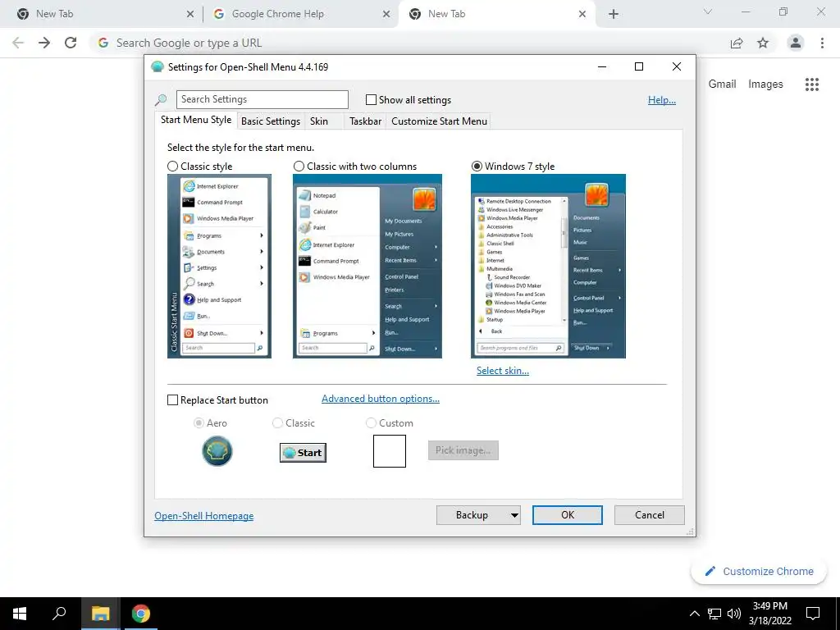Choose the Custom start button radio
The width and height of the screenshot is (840, 630).
(371, 423)
